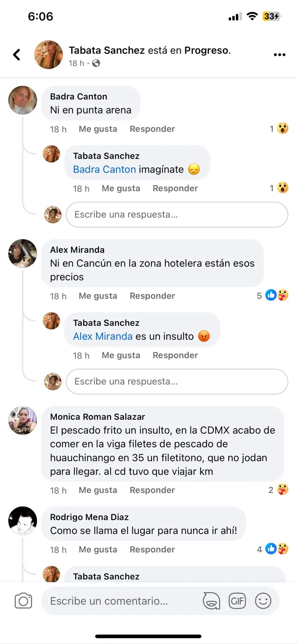Click the angry face reaction on Tabata's reply
Screen dimensions: 297x644
pos(205,336)
